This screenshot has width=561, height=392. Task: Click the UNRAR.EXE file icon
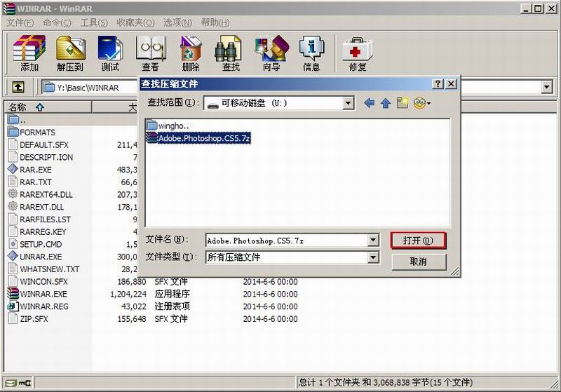[13, 256]
